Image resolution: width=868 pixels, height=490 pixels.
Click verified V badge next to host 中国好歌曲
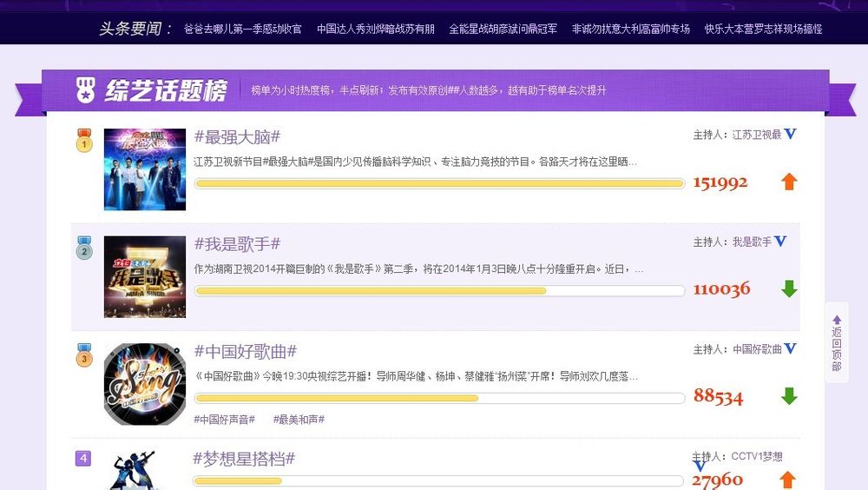(791, 348)
